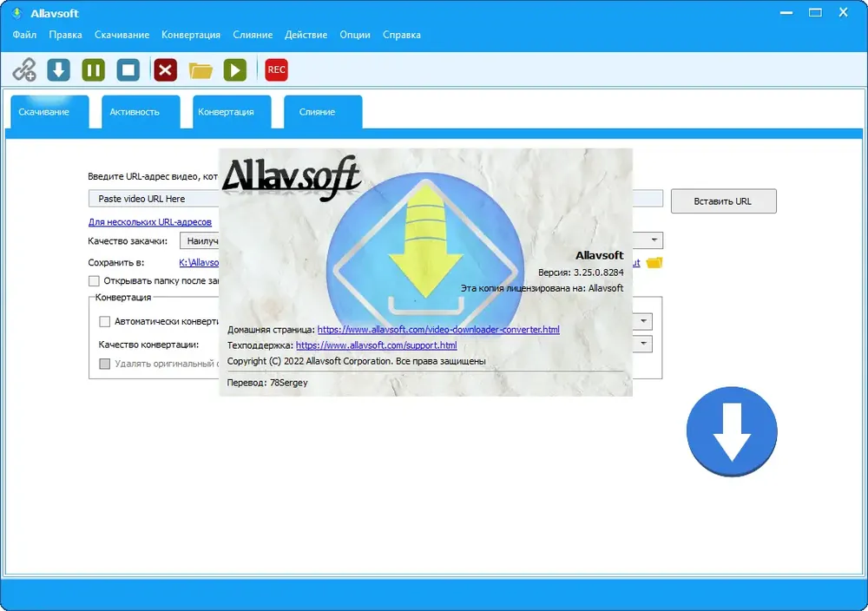Toggle 'Открывать папку после' checkbox
The width and height of the screenshot is (868, 611).
[x=94, y=281]
